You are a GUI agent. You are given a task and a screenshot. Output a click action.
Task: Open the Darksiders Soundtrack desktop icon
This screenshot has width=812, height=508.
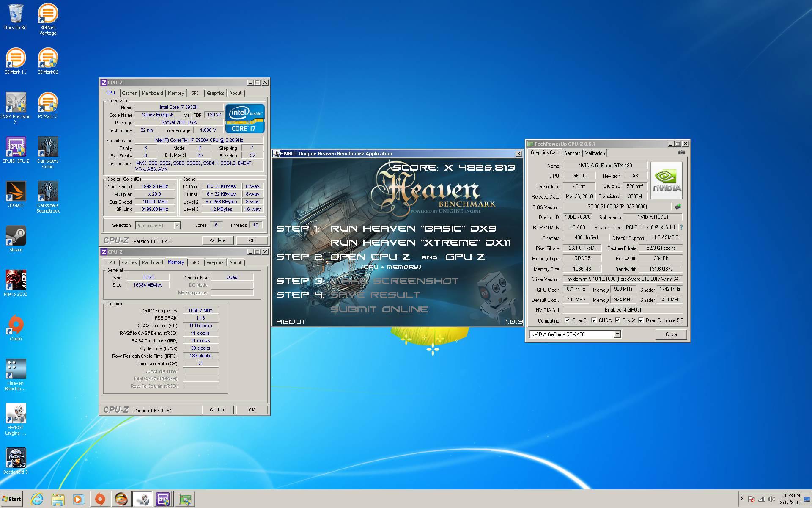tap(48, 197)
